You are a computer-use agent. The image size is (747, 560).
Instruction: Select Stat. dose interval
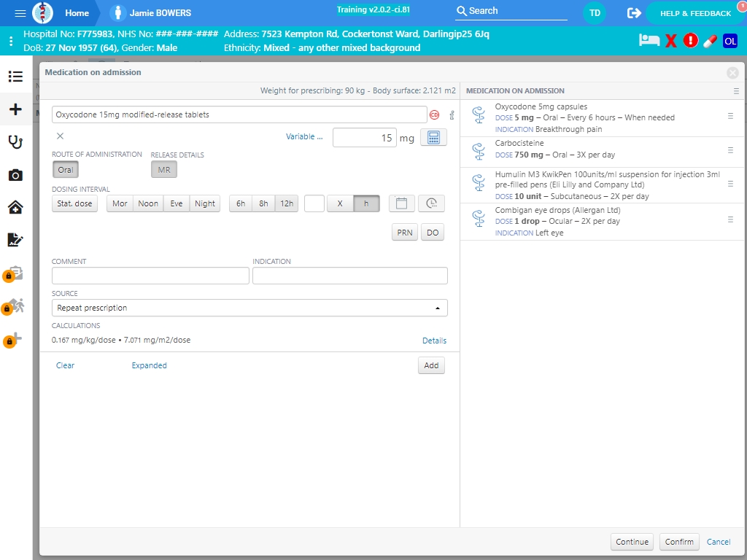click(75, 203)
